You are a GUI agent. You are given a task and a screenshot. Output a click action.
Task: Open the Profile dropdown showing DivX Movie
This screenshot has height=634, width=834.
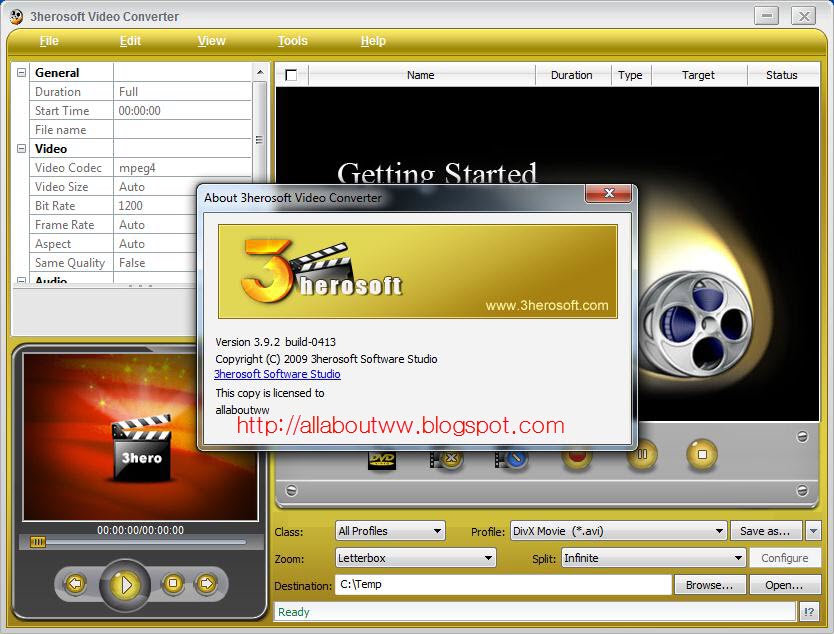(619, 531)
